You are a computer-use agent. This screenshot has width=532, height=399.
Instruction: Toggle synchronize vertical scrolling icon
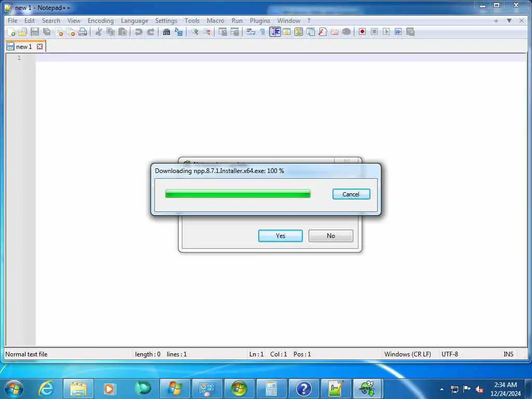[x=222, y=32]
